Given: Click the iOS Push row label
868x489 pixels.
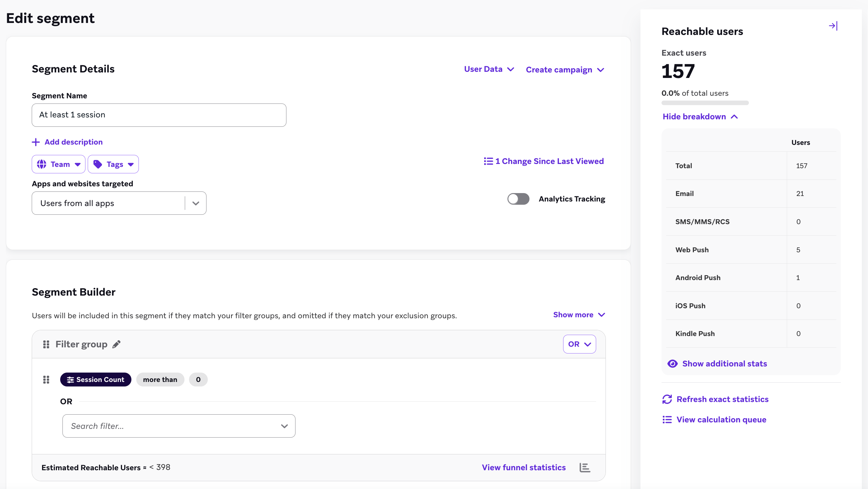Looking at the screenshot, I should pyautogui.click(x=690, y=306).
